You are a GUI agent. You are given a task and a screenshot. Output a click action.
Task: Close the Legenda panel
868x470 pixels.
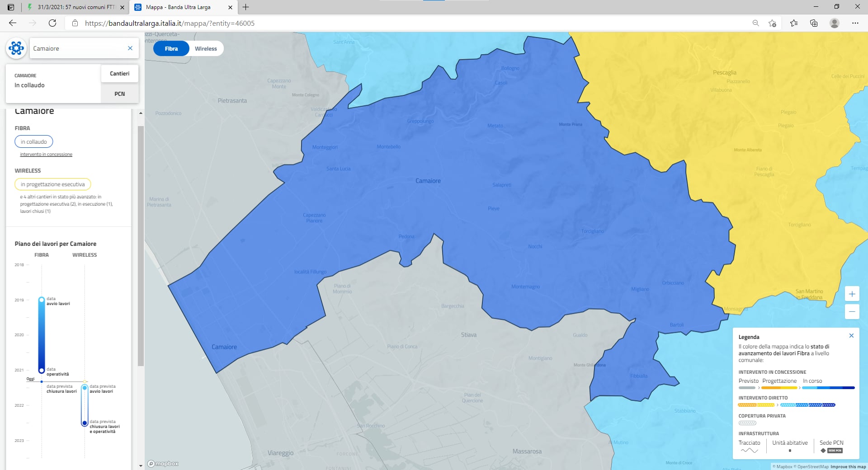851,336
